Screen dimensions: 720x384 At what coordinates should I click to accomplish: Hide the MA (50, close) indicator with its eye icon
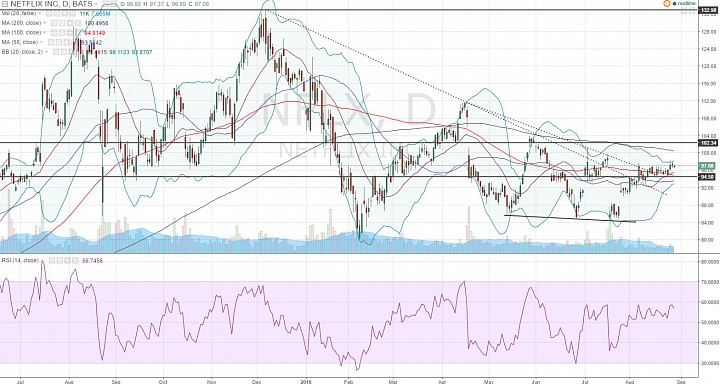51,42
